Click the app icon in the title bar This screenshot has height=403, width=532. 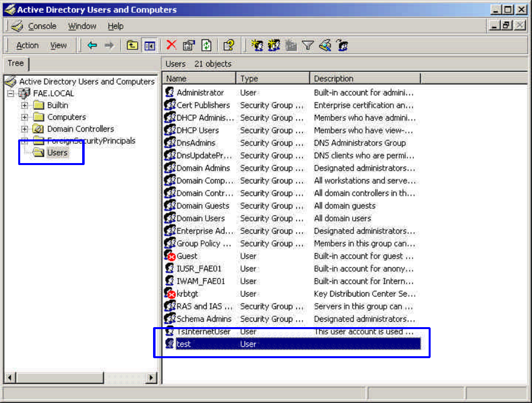(x=10, y=9)
